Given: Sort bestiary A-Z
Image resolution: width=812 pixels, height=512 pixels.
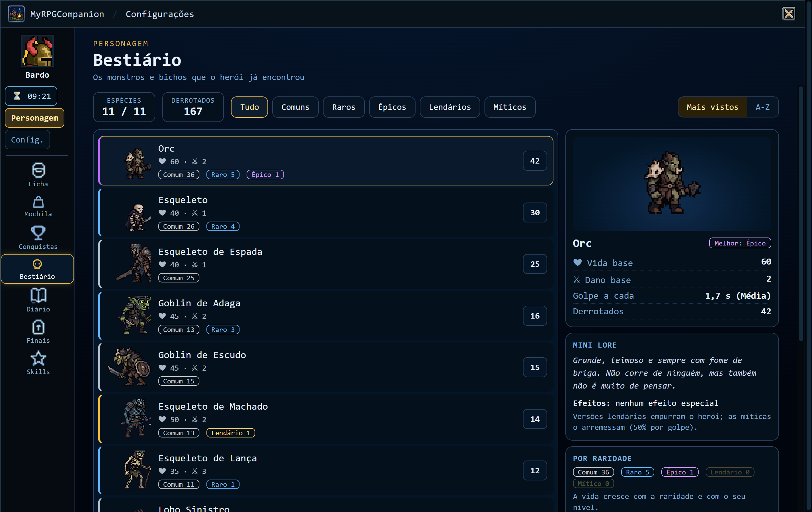Looking at the screenshot, I should (762, 107).
